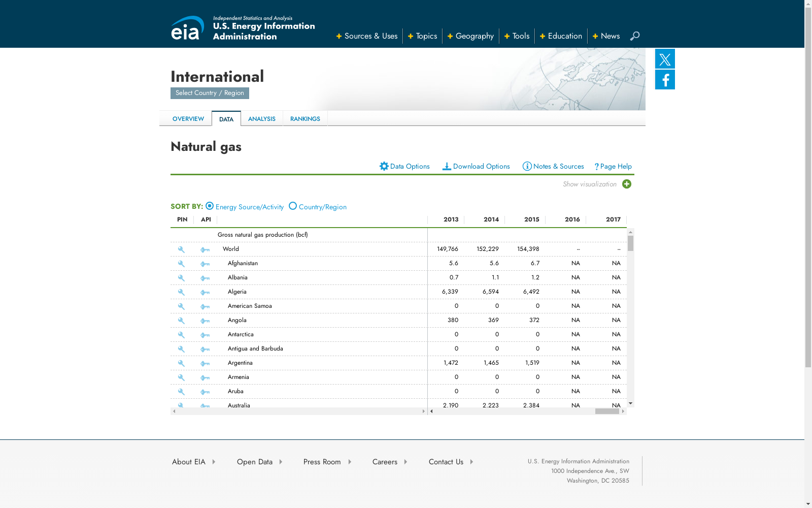This screenshot has width=812, height=508.
Task: Open the Page Help link
Action: 613,166
